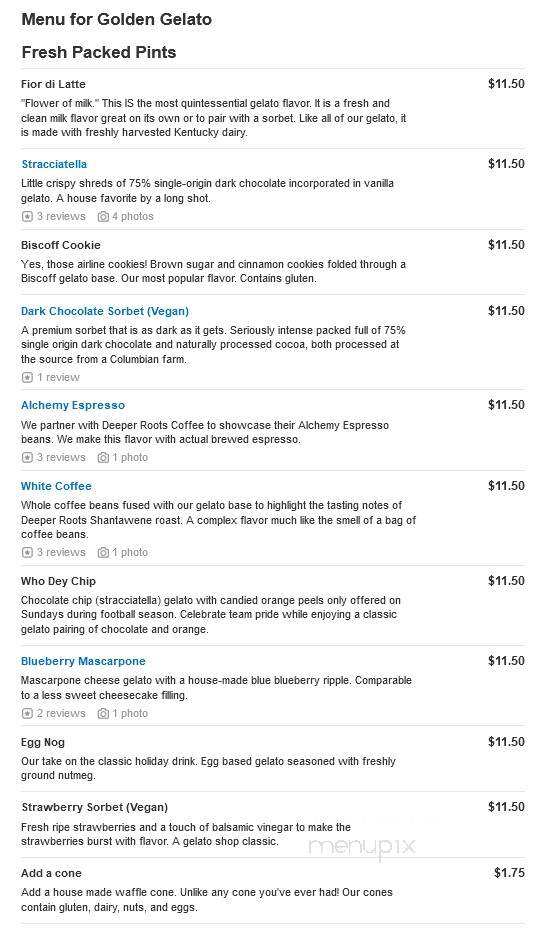Click the camera icon under White Coffee

pos(103,552)
